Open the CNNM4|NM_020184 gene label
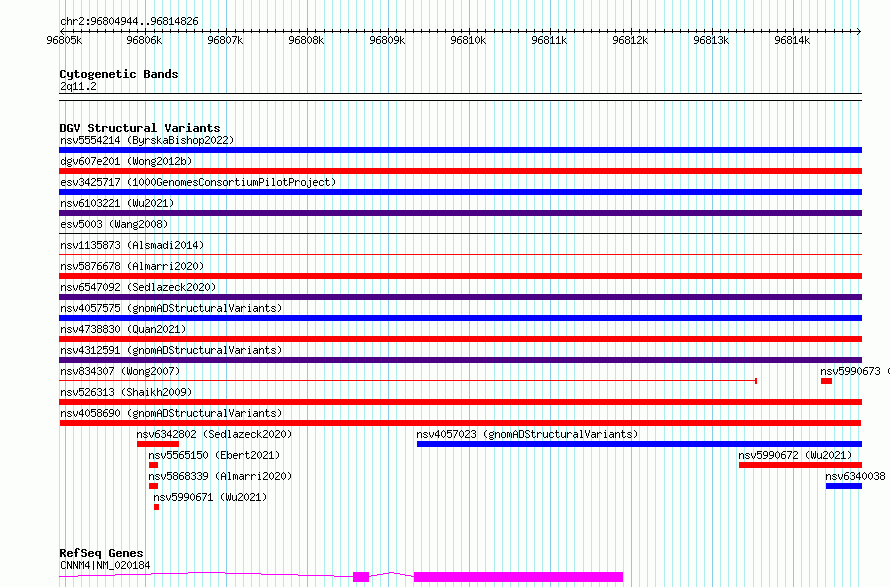This screenshot has width=890, height=587. tap(105, 565)
